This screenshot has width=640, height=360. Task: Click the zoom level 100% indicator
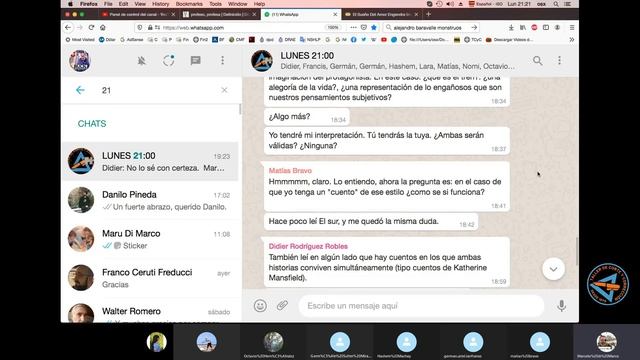pyautogui.click(x=333, y=27)
